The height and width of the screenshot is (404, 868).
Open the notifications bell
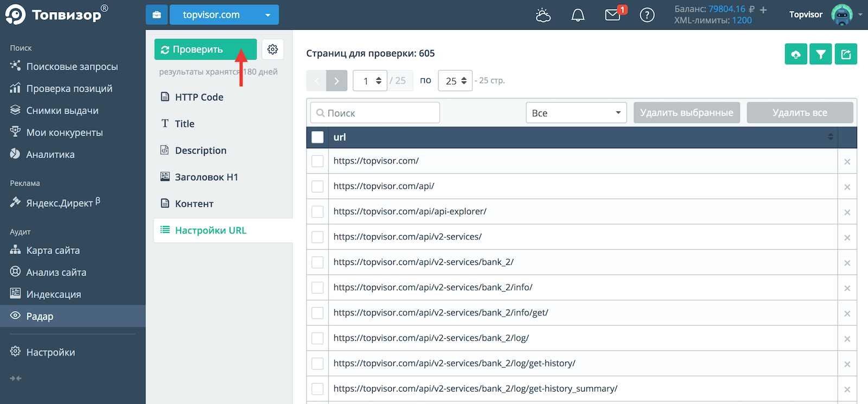(578, 15)
